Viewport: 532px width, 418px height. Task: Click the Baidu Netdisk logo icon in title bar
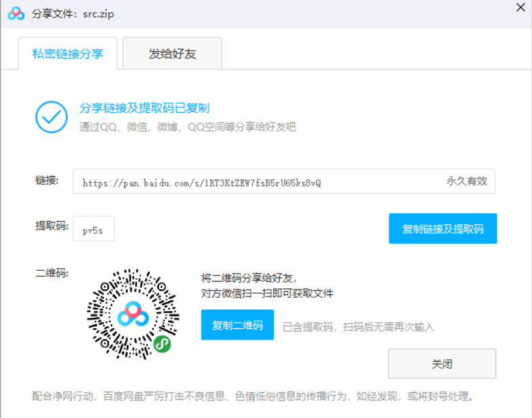pyautogui.click(x=16, y=14)
